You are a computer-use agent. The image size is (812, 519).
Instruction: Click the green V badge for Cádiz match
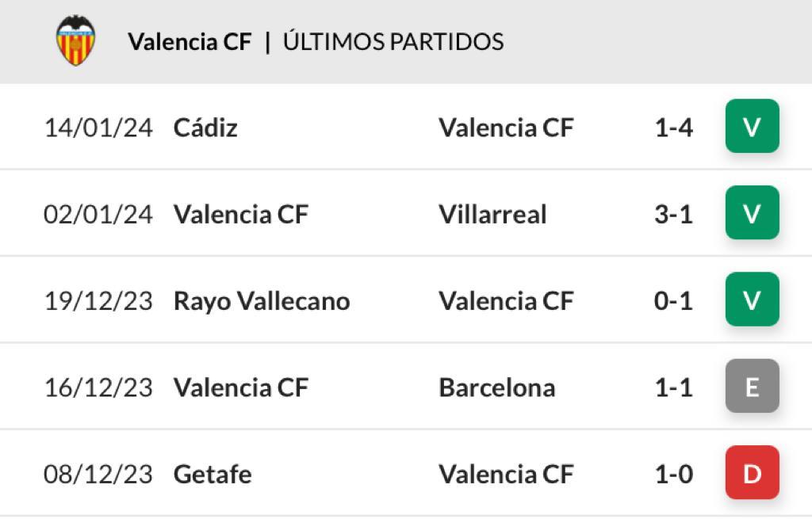[752, 127]
